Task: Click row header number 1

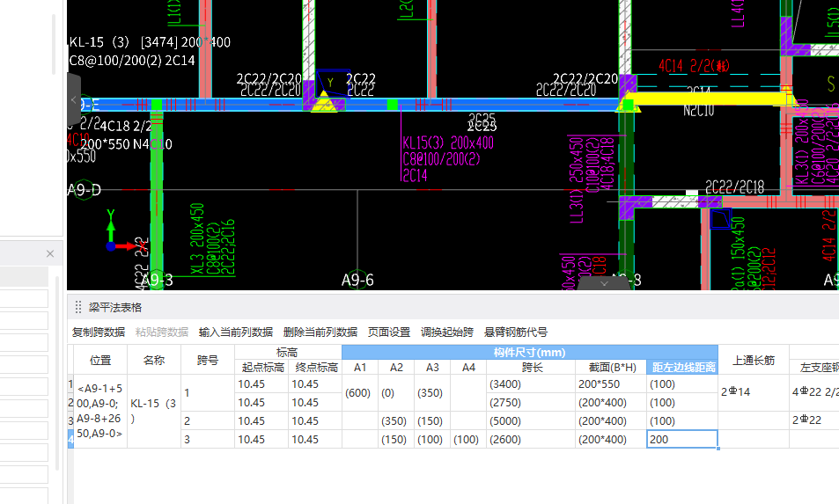Action: pos(70,383)
